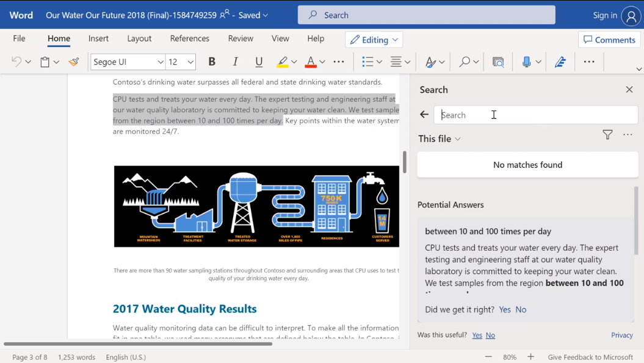The height and width of the screenshot is (363, 644).
Task: Click the Undo arrow icon
Action: [x=16, y=62]
